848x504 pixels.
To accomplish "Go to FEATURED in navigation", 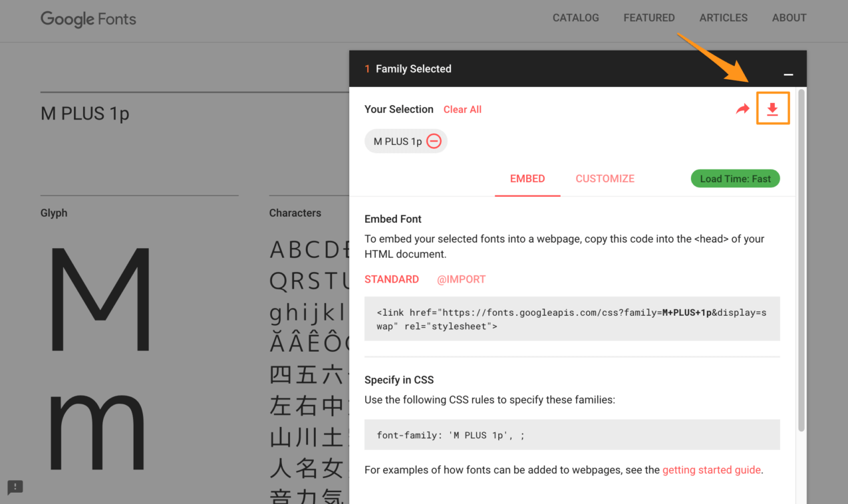I will pyautogui.click(x=648, y=18).
